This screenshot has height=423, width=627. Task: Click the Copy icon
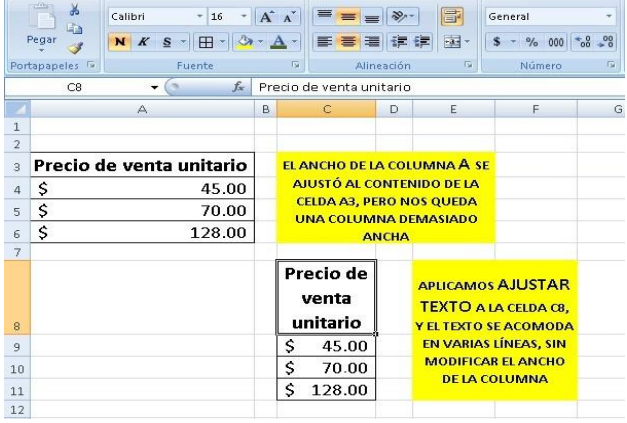74,29
